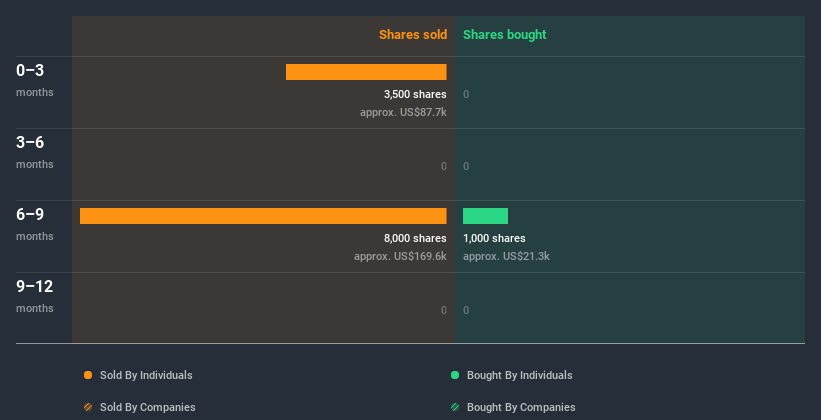Click the zero shares sold in 9–12 months
This screenshot has width=821, height=420.
coord(444,310)
